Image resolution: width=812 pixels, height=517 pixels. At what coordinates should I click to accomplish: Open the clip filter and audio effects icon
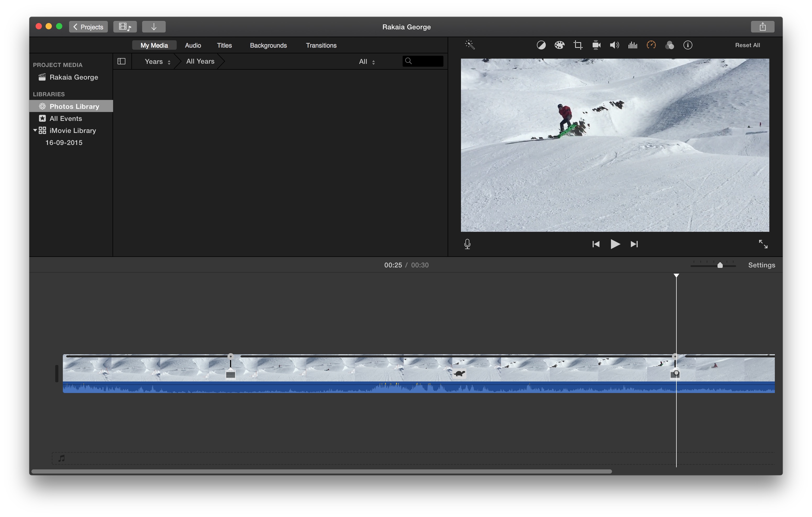[x=669, y=45]
